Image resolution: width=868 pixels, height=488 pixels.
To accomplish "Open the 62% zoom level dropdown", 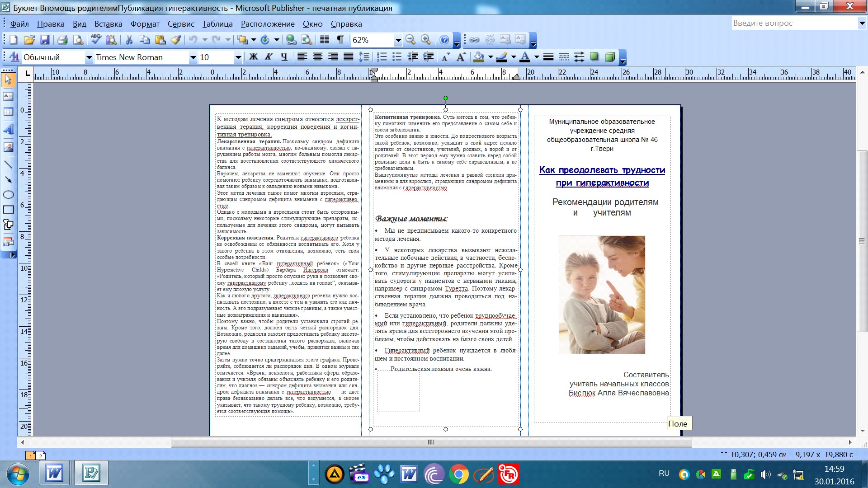I will 398,40.
